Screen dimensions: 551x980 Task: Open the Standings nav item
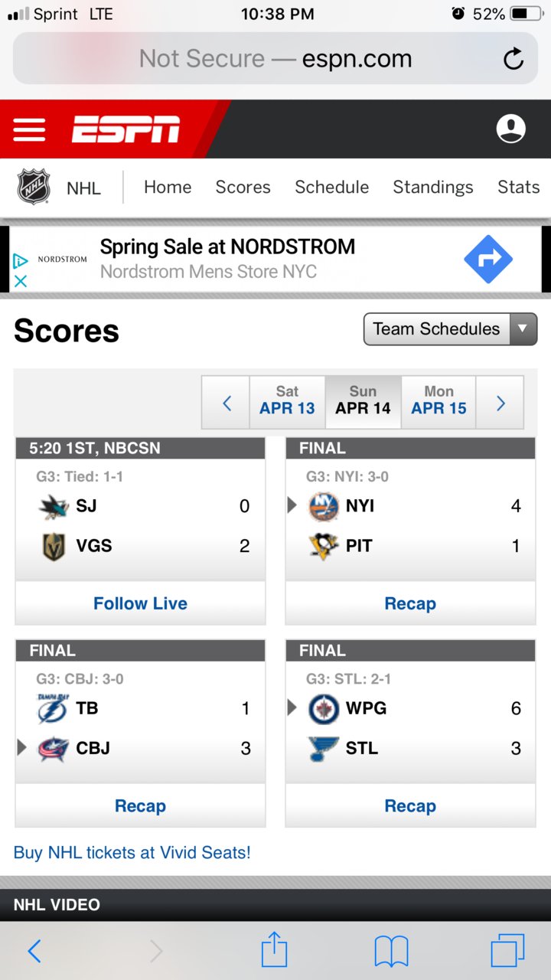tap(433, 187)
